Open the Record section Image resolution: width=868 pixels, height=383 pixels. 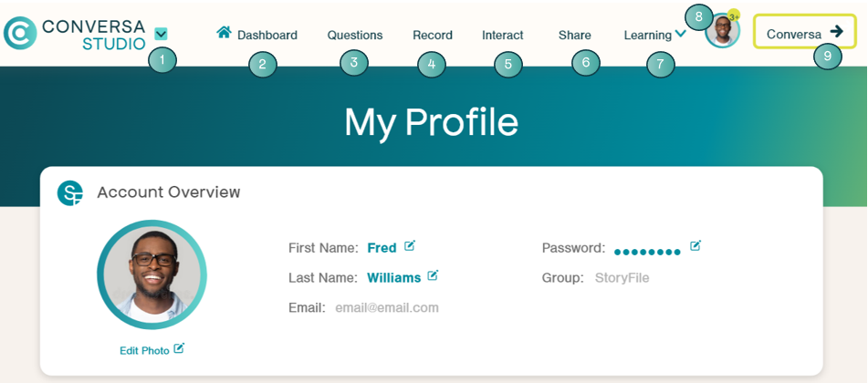click(x=433, y=36)
